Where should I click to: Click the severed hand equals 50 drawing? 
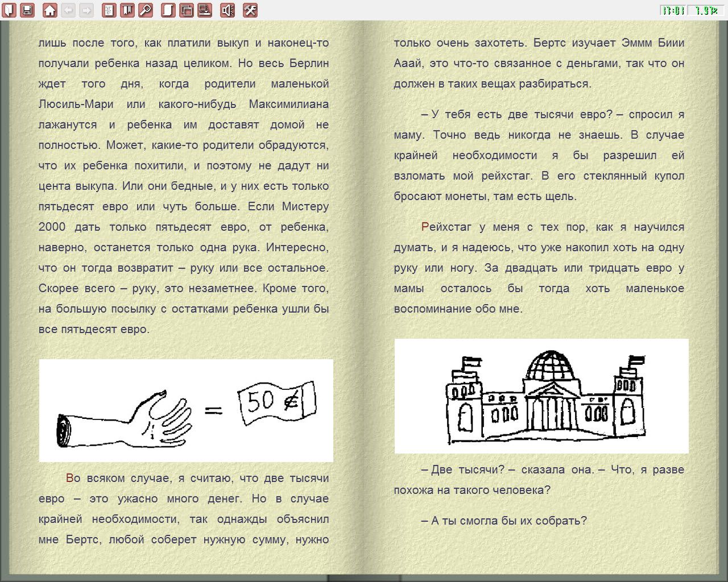[186, 410]
